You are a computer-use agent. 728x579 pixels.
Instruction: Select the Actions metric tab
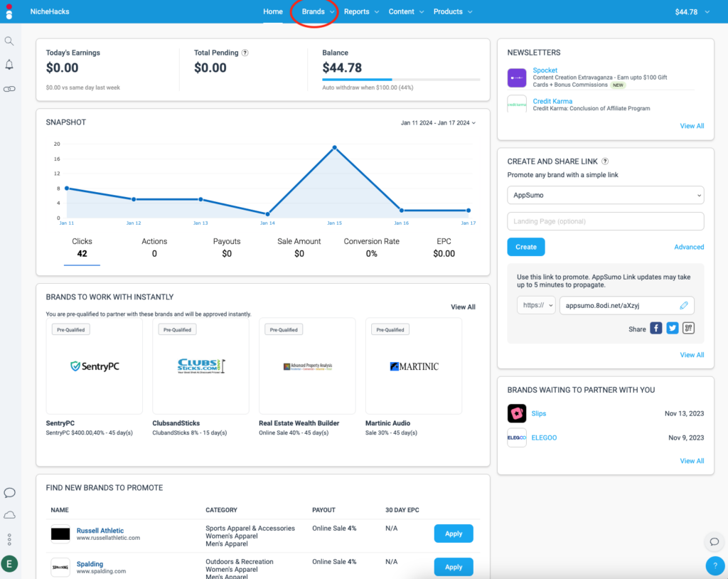154,248
